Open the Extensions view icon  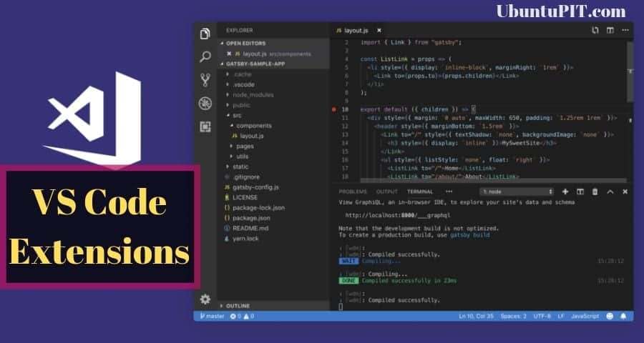click(205, 126)
